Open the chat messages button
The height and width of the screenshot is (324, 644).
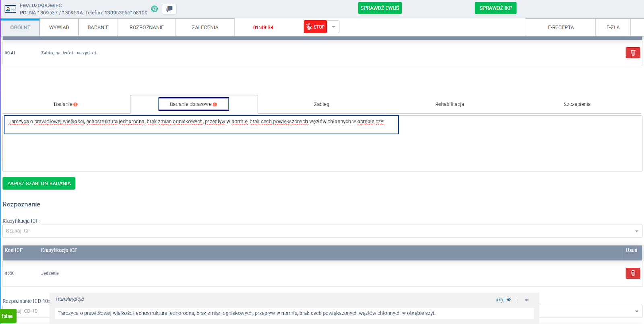[x=169, y=9]
